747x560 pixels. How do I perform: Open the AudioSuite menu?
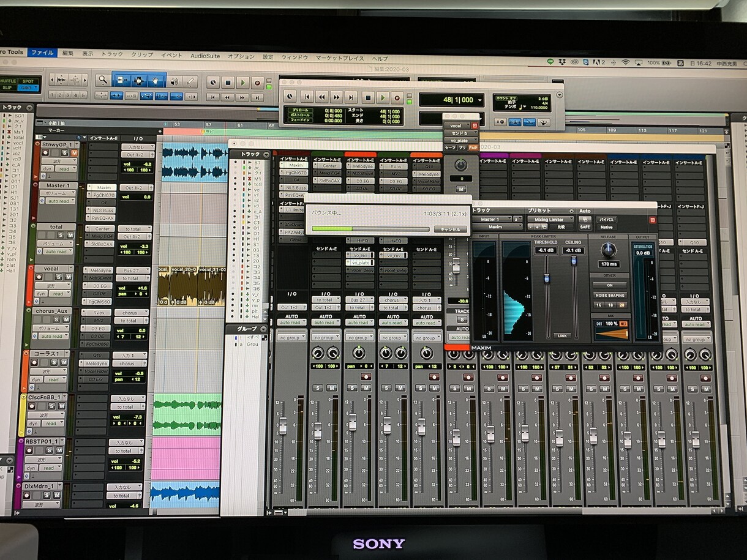pos(205,56)
